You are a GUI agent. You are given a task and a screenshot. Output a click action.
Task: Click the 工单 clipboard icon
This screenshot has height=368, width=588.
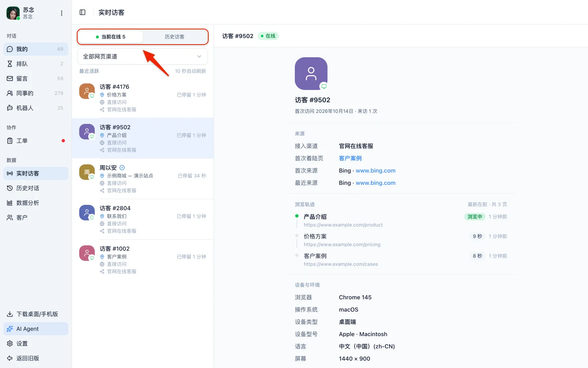click(10, 141)
